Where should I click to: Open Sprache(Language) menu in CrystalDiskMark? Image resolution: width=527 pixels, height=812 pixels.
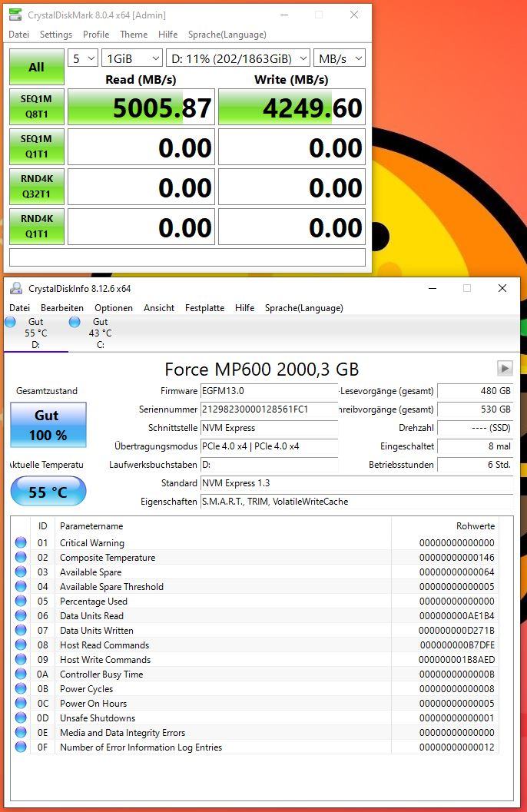[x=227, y=34]
